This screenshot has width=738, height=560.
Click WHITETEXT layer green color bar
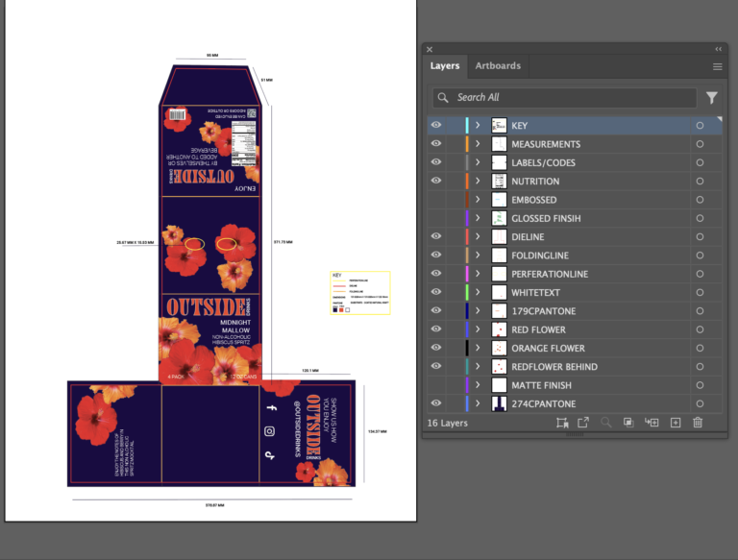[467, 292]
